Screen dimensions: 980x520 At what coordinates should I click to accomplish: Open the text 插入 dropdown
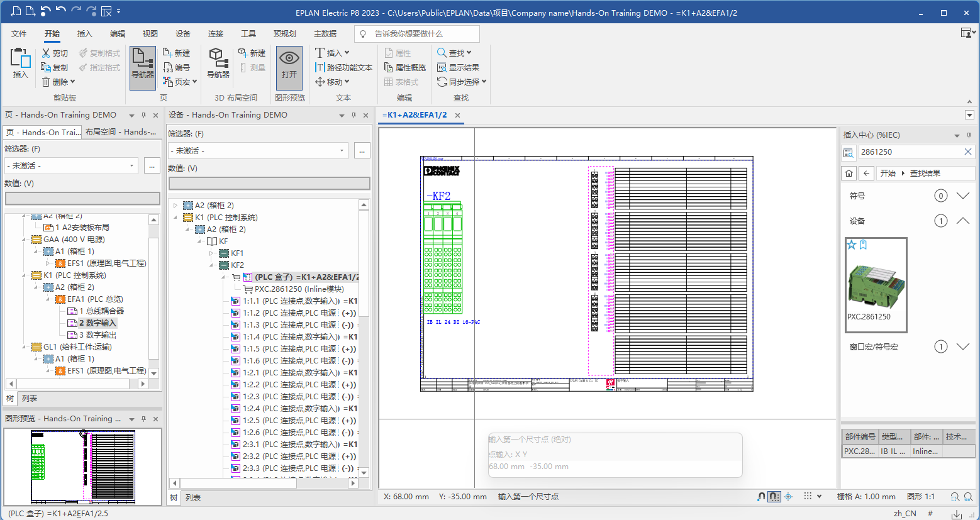(x=347, y=53)
